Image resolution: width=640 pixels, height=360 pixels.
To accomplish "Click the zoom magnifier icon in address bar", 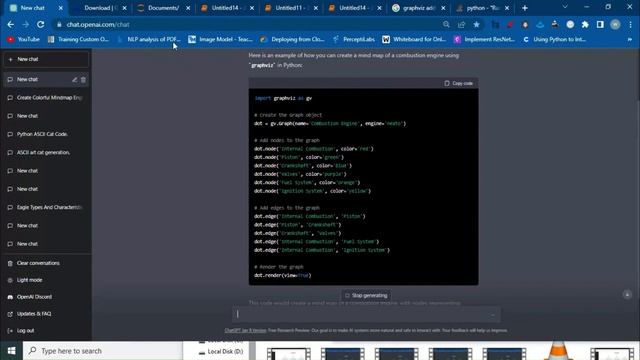I will [446, 24].
